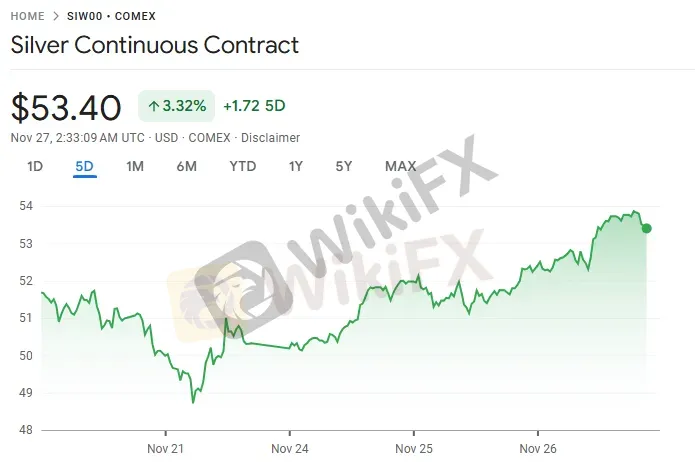Click the green current-price dot on chart
This screenshot has height=462, width=695.
pyautogui.click(x=647, y=228)
